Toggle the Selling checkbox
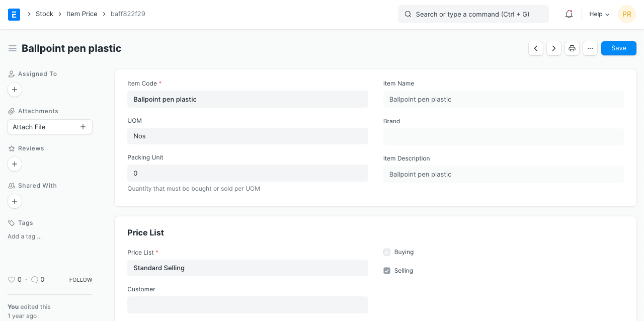 pos(387,271)
